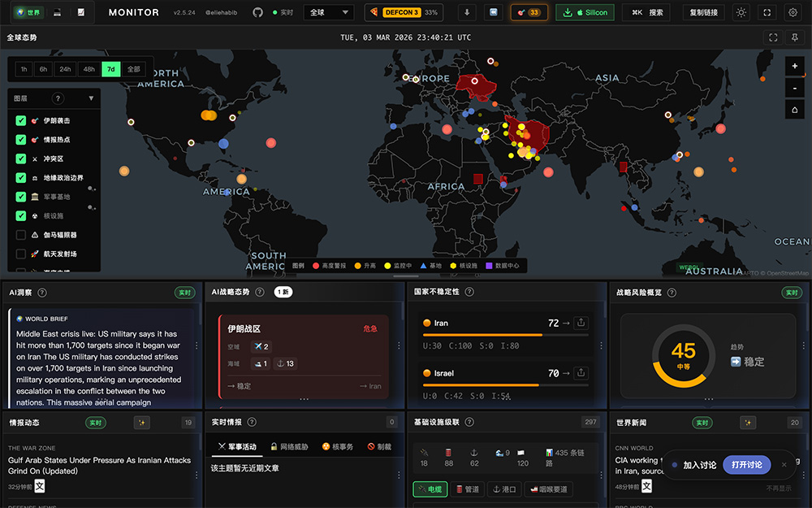Enable the 伽马辐照器 map layer

pyautogui.click(x=22, y=234)
